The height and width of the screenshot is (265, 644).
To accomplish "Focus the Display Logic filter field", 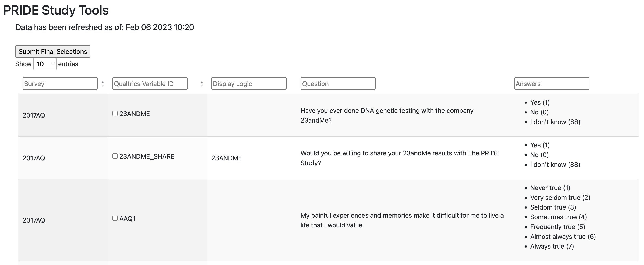I will [x=249, y=84].
